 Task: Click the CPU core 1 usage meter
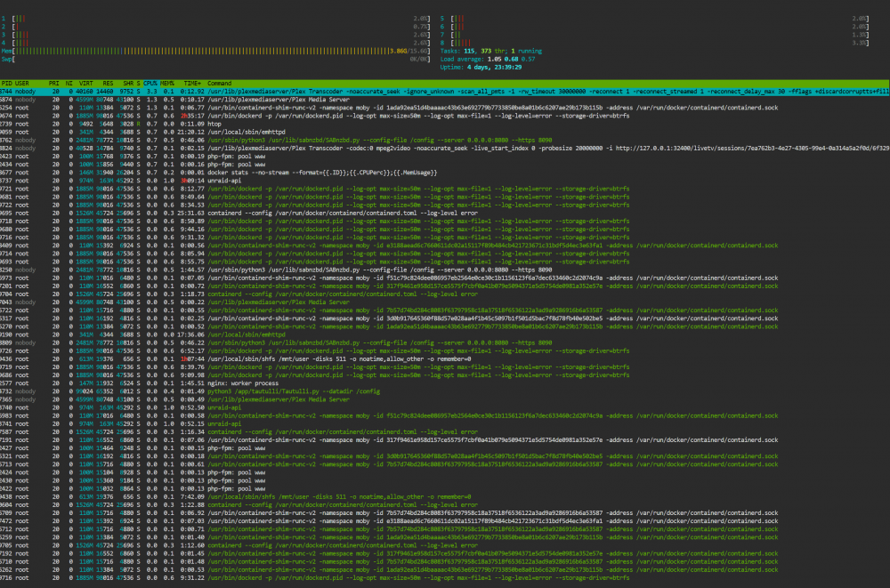(x=215, y=19)
